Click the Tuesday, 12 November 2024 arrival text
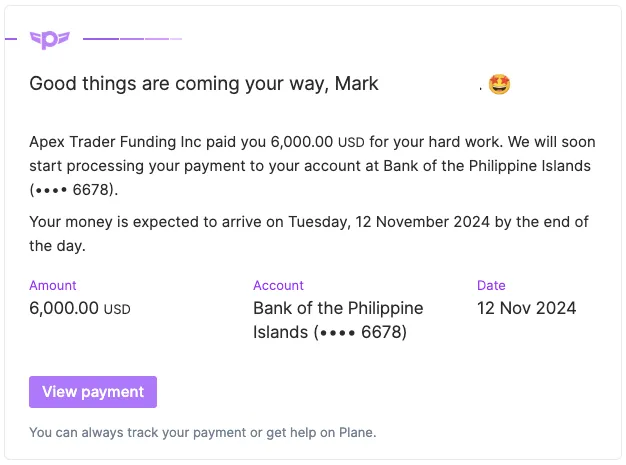626x465 pixels. coord(389,222)
